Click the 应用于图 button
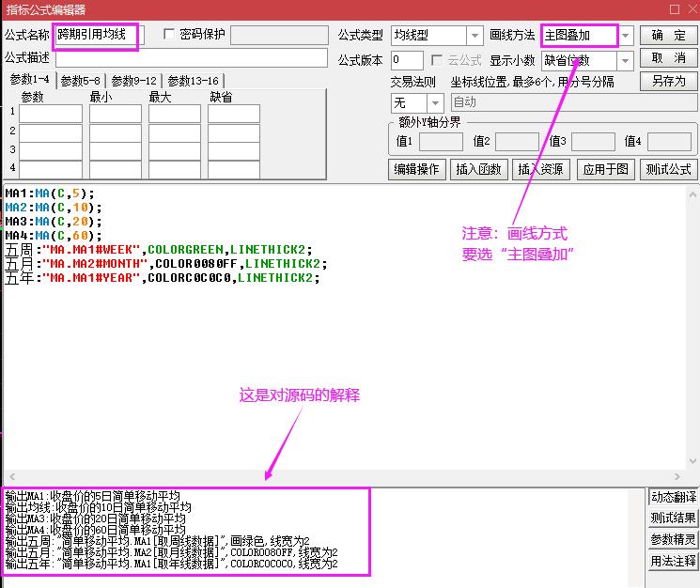The image size is (700, 588). (x=605, y=169)
